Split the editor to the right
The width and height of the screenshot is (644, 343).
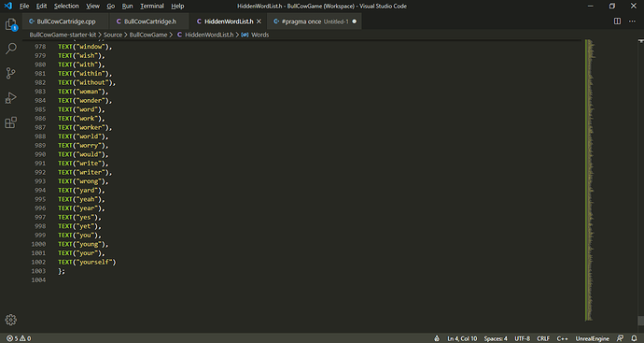point(617,21)
